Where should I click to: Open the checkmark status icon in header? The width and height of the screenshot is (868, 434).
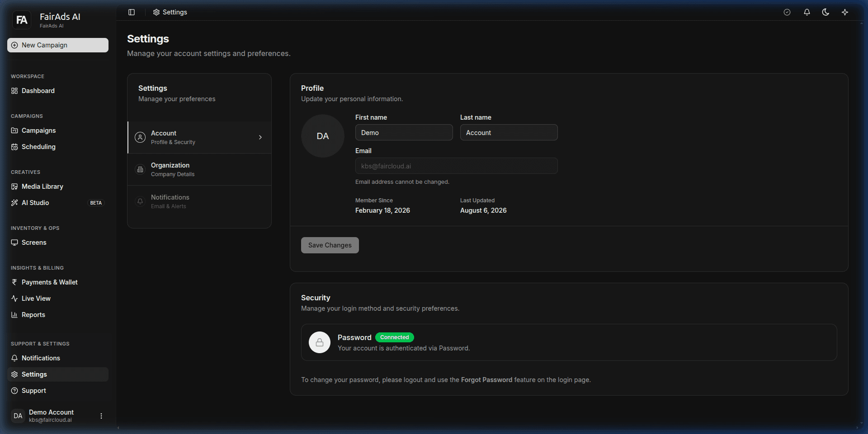pos(787,12)
